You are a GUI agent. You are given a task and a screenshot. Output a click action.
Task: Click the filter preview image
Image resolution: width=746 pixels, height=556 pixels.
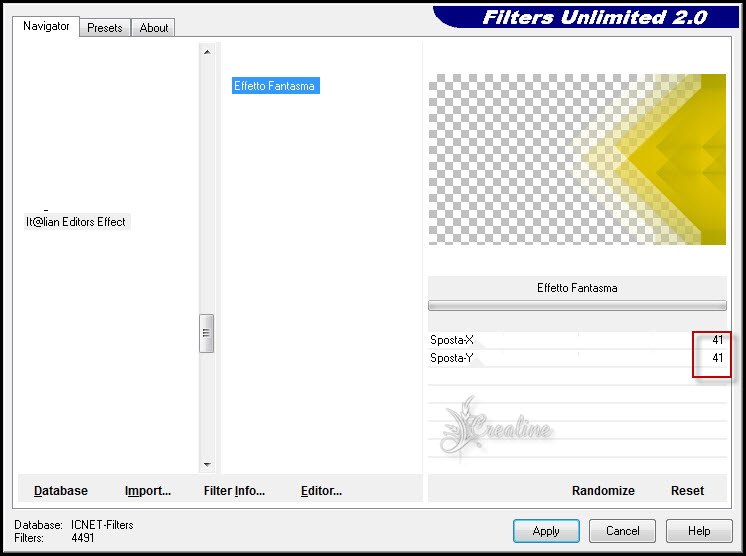point(577,159)
